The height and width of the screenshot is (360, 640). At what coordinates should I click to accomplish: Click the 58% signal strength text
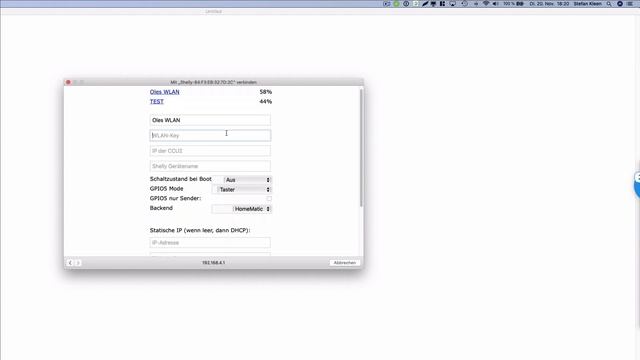(266, 92)
